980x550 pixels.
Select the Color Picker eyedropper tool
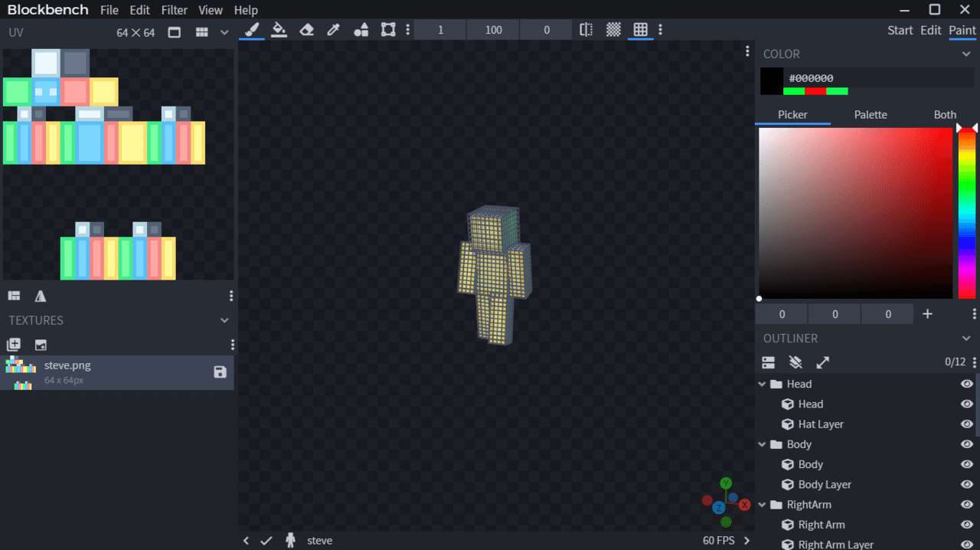click(334, 30)
